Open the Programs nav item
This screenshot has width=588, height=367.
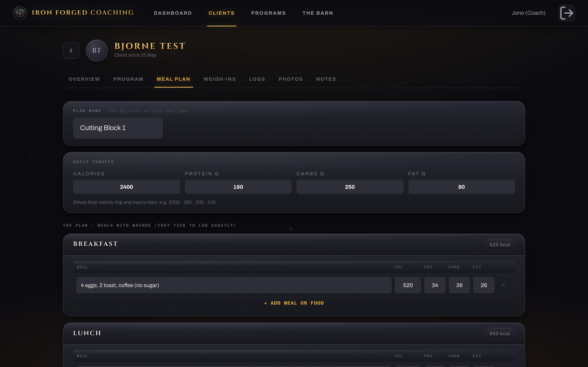click(268, 13)
